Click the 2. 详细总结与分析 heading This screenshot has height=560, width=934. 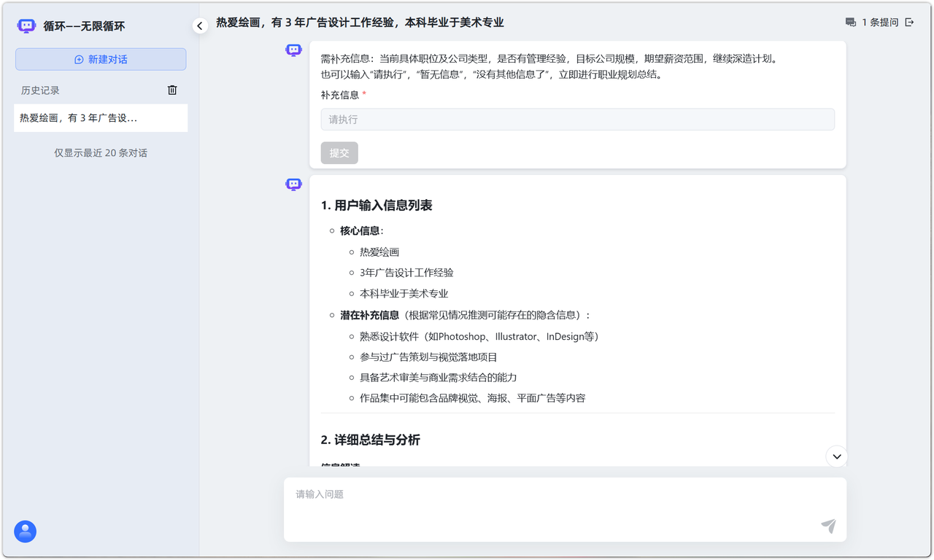(x=370, y=440)
